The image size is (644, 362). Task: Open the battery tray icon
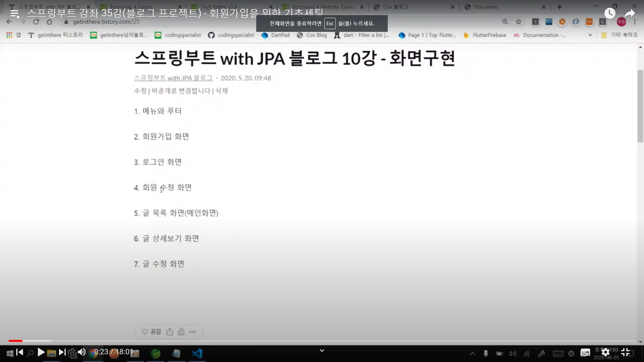tap(499, 353)
